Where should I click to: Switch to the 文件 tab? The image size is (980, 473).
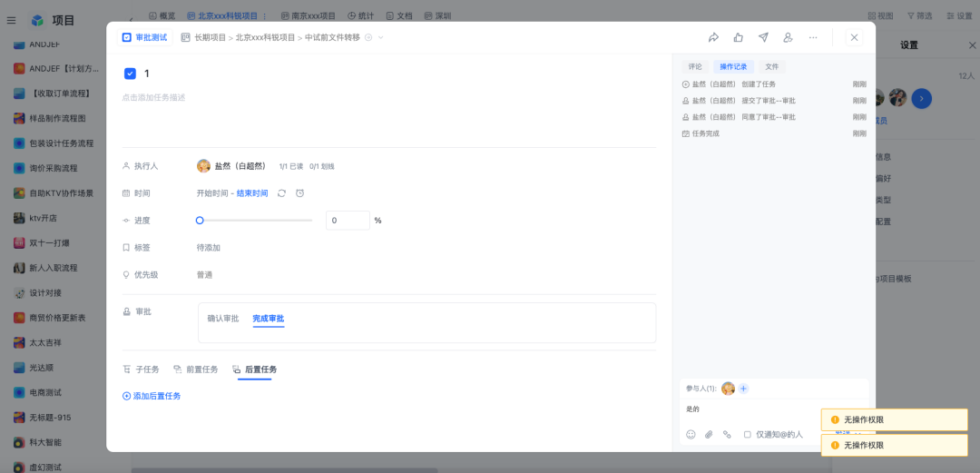point(772,66)
